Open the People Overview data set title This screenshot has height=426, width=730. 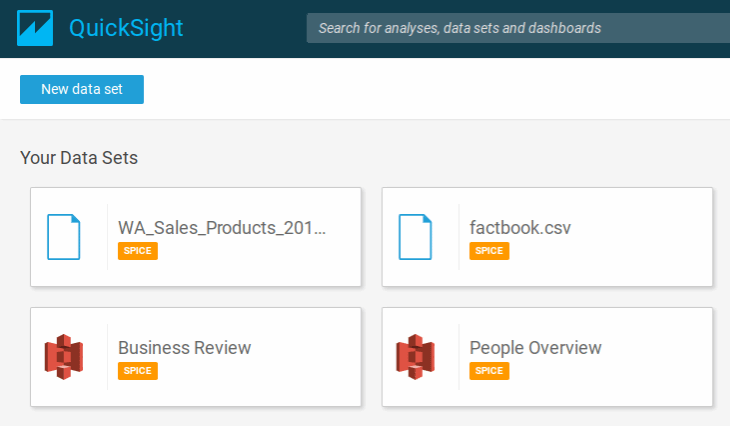pyautogui.click(x=535, y=347)
